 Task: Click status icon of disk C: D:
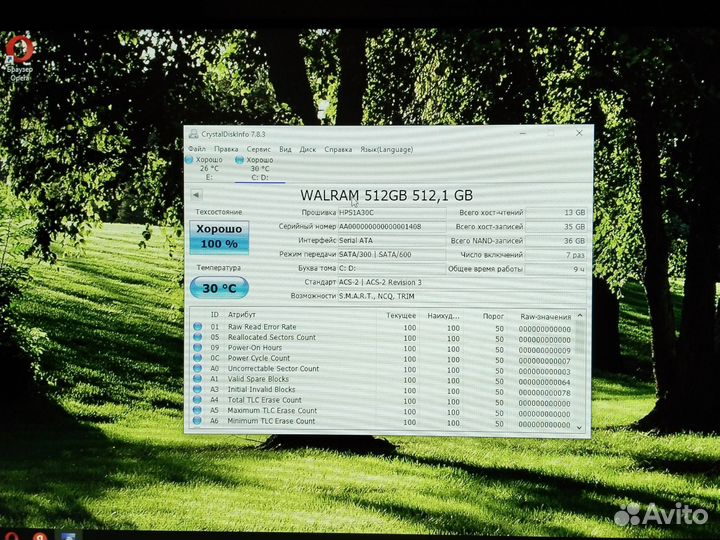pos(239,160)
